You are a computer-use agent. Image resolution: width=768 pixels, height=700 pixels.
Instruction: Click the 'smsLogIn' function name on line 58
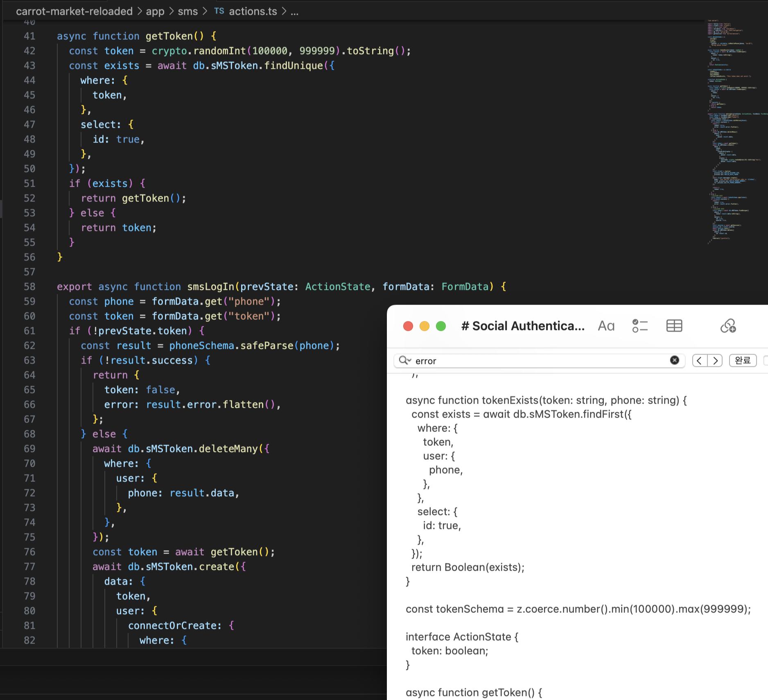click(x=211, y=287)
